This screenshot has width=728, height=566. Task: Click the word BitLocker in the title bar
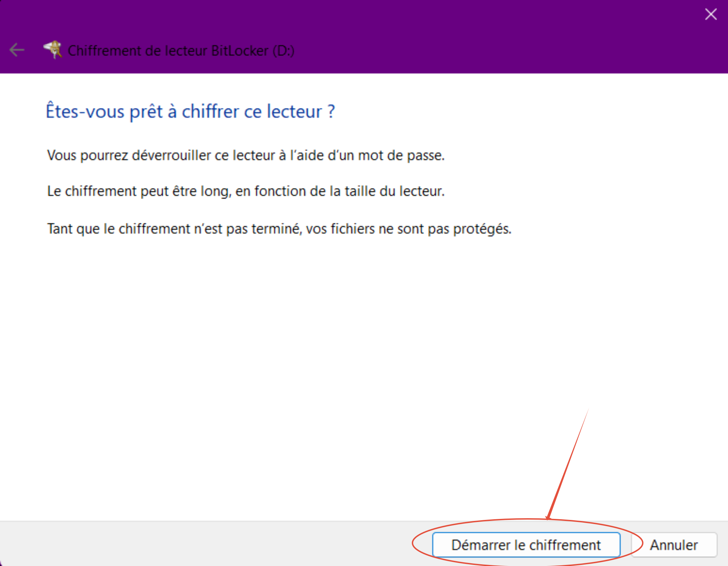pyautogui.click(x=240, y=51)
